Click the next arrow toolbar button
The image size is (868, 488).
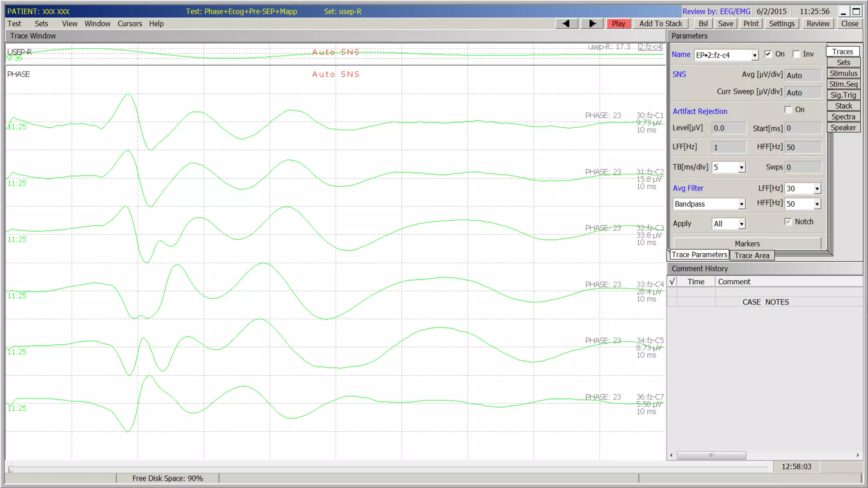pyautogui.click(x=592, y=24)
